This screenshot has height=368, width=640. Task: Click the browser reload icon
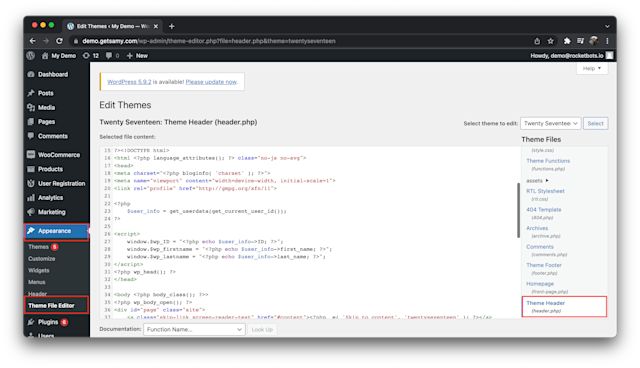[59, 41]
